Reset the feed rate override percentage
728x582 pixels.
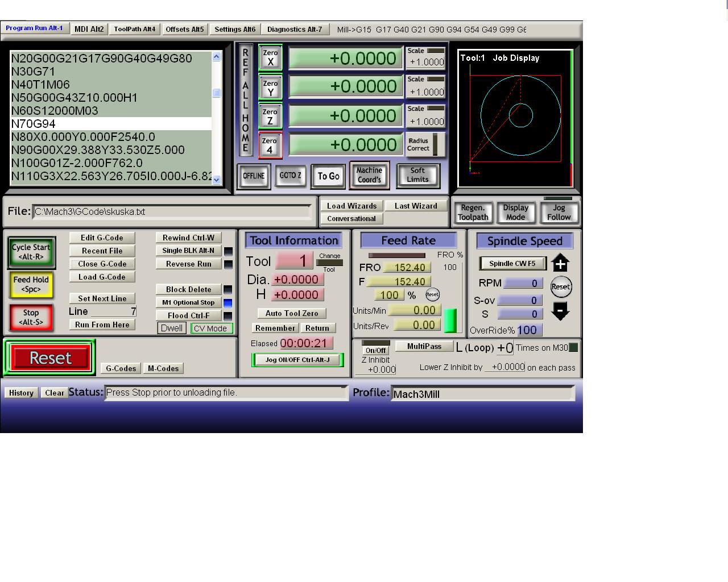coord(432,294)
